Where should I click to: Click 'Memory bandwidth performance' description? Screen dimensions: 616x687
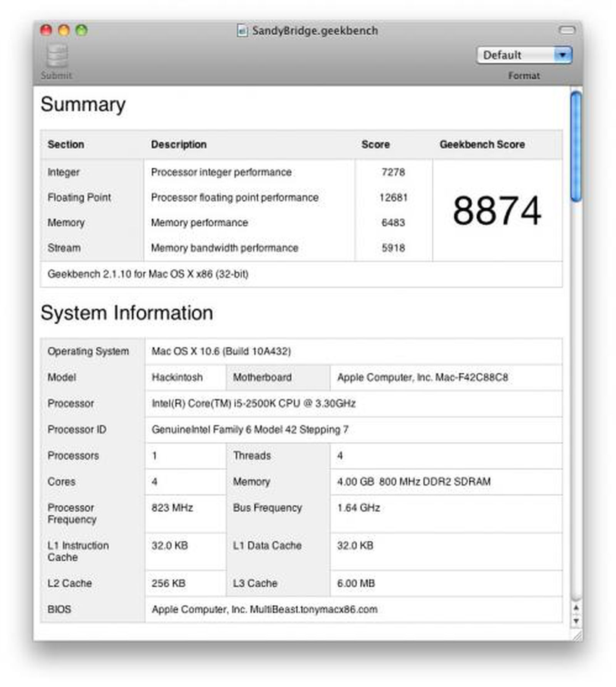[x=225, y=248]
